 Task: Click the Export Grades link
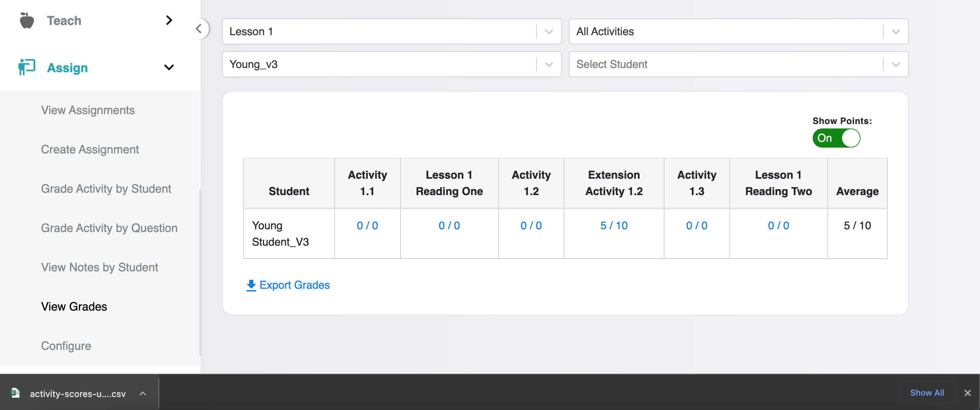(x=288, y=285)
